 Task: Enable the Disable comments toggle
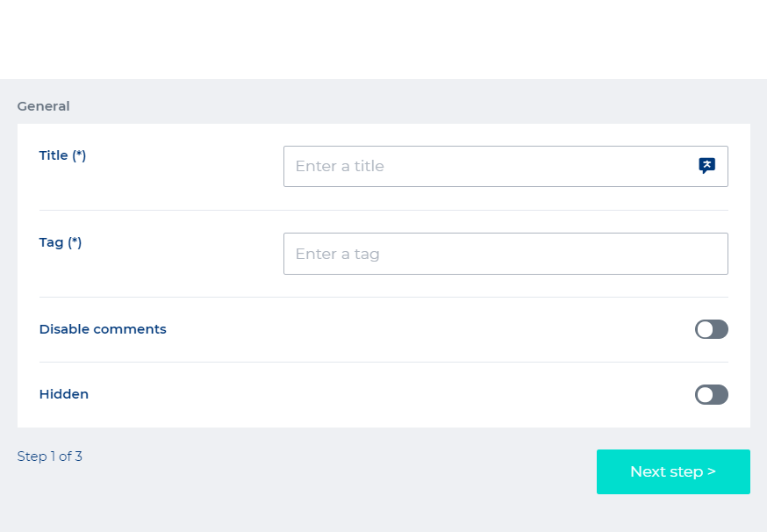pos(712,329)
